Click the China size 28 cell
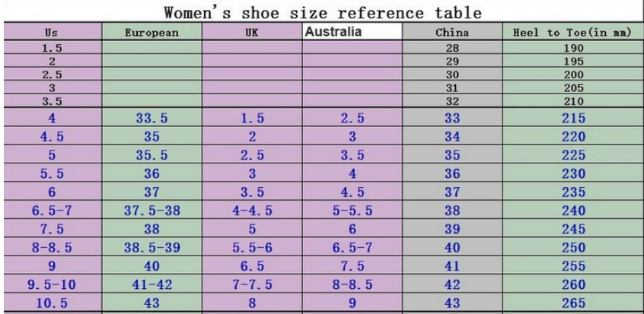The image size is (644, 314). pos(452,47)
